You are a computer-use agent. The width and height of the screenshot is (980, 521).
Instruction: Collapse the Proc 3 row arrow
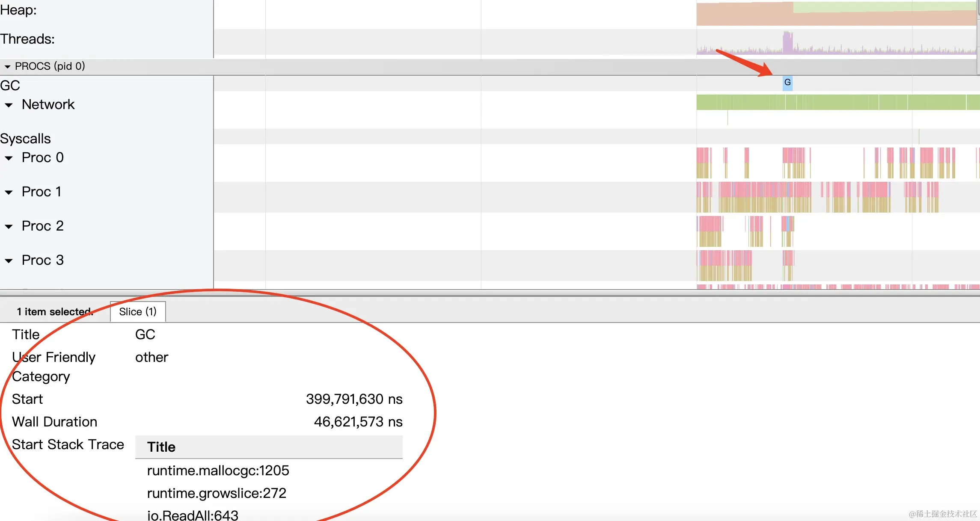click(9, 261)
